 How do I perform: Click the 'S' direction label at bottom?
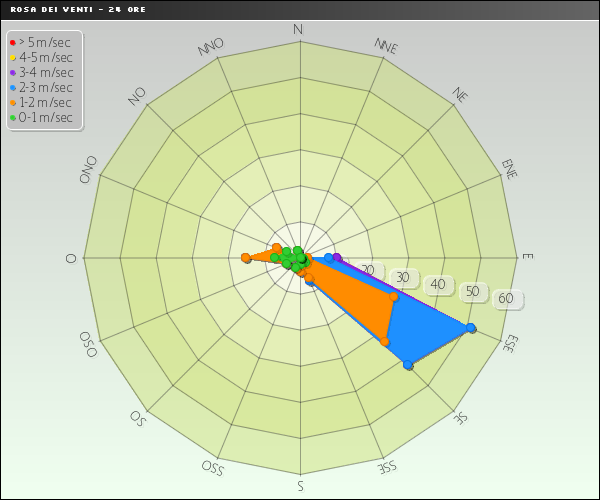tap(300, 487)
